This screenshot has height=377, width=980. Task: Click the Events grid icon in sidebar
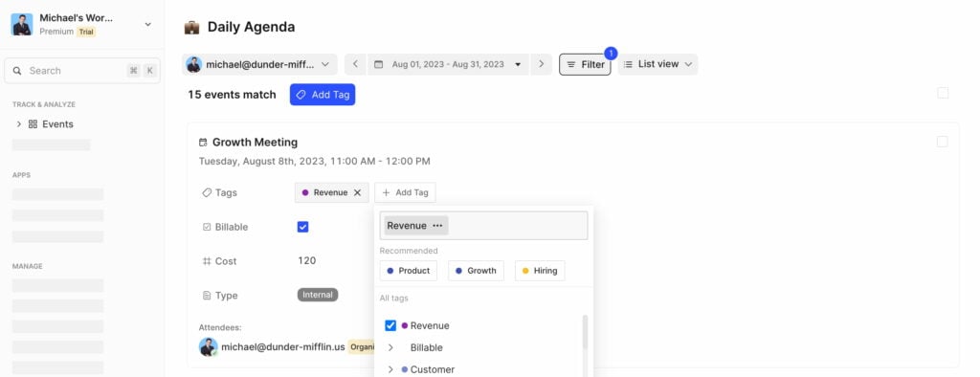33,123
